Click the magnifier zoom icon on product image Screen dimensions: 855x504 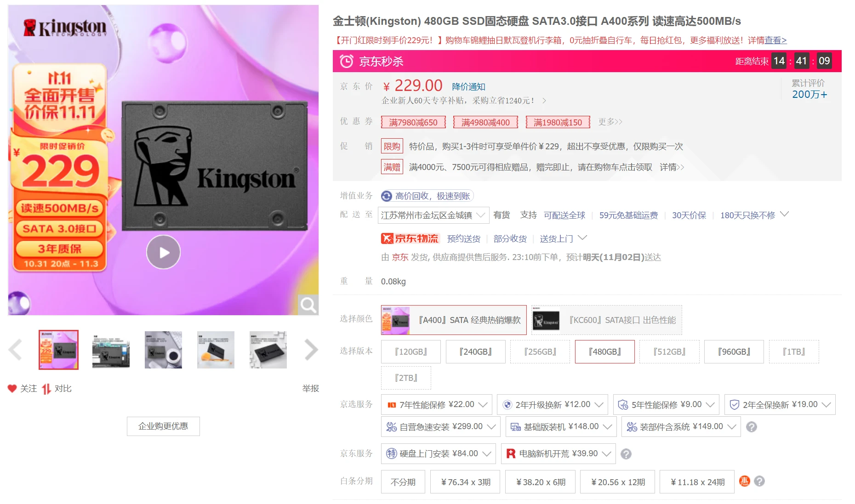click(308, 305)
